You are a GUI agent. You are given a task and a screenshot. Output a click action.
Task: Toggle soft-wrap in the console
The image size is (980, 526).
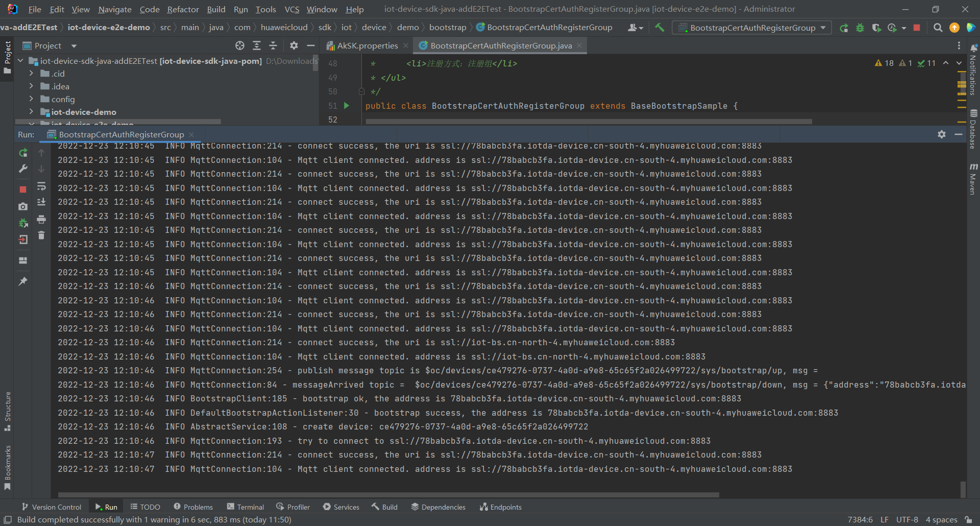(x=41, y=186)
